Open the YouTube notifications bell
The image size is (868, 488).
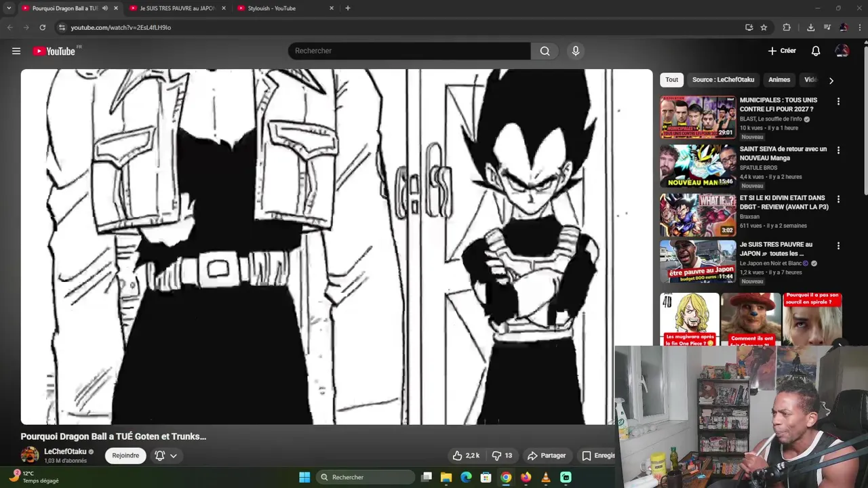pyautogui.click(x=816, y=51)
